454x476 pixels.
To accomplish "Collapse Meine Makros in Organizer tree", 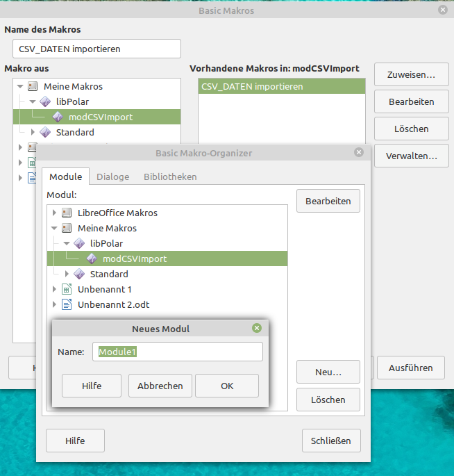I will point(54,229).
